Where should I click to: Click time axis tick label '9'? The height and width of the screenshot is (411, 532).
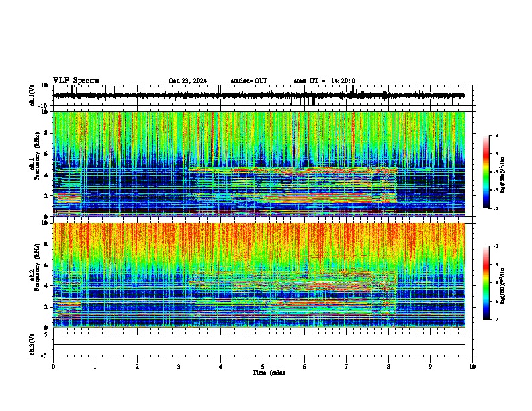tap(430, 367)
